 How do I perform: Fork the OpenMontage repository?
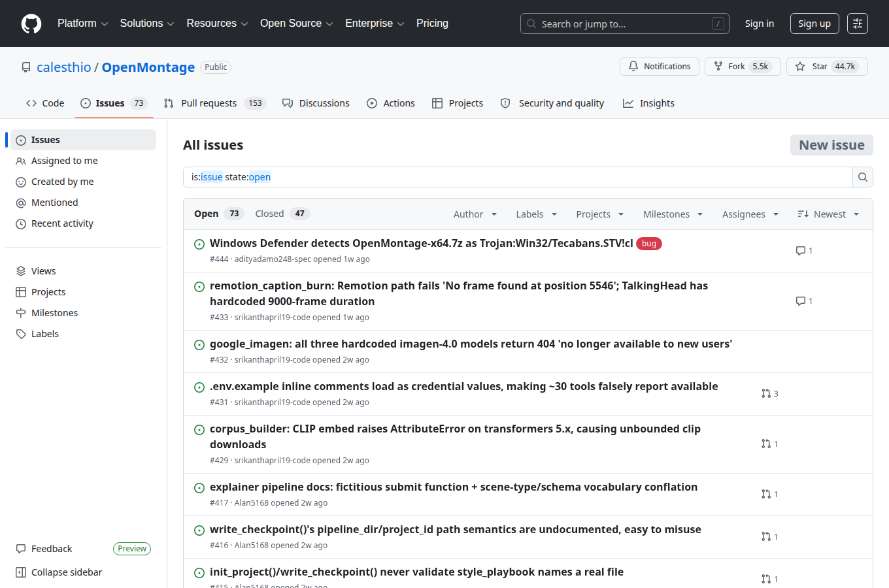click(743, 67)
